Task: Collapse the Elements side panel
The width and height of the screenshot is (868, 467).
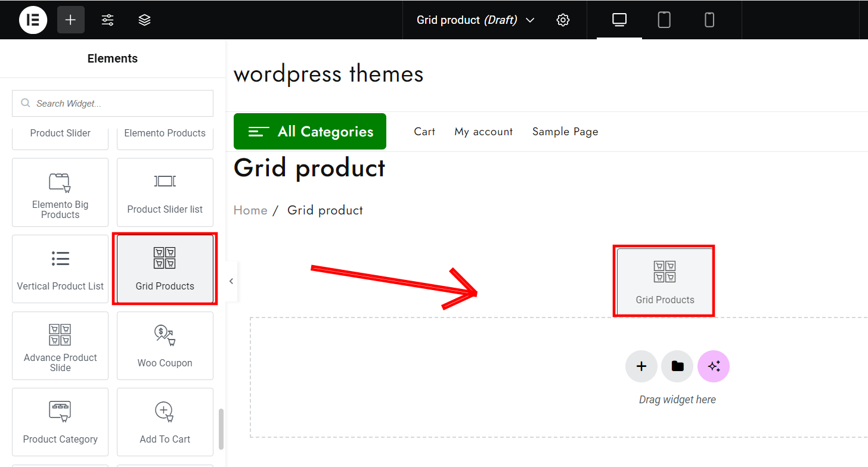Action: pyautogui.click(x=231, y=281)
